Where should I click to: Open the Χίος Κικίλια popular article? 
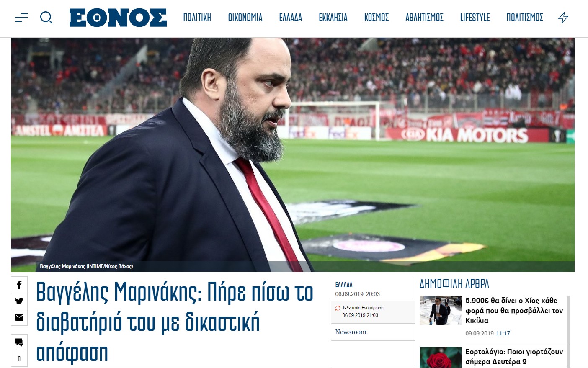click(514, 311)
